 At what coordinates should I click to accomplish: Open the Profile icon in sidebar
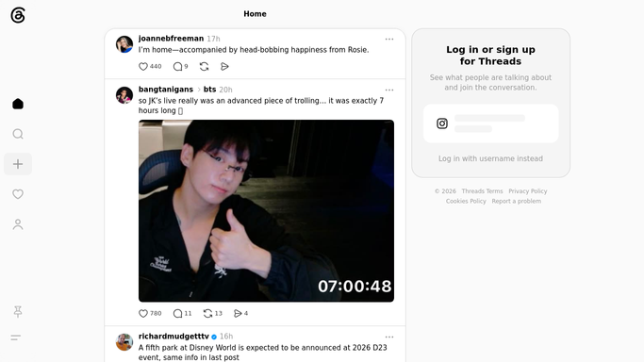click(18, 224)
